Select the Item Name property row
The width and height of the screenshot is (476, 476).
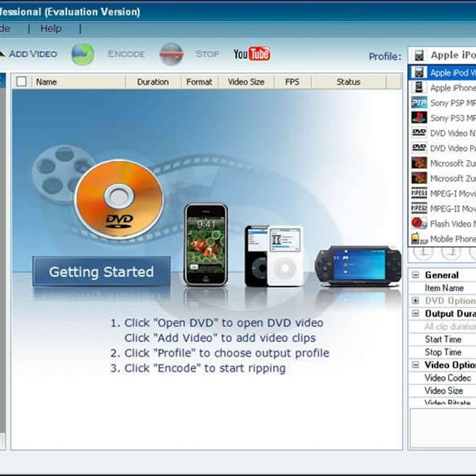pyautogui.click(x=443, y=288)
